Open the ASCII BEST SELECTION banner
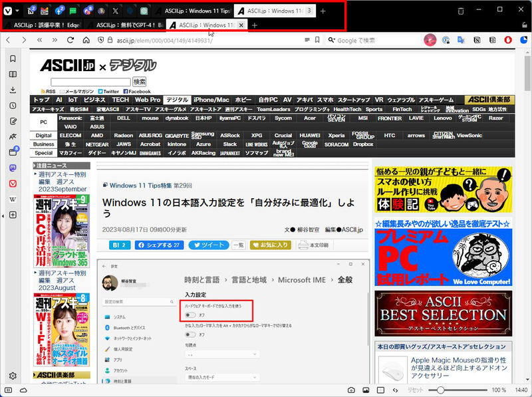The width and height of the screenshot is (532, 397). pos(443,313)
